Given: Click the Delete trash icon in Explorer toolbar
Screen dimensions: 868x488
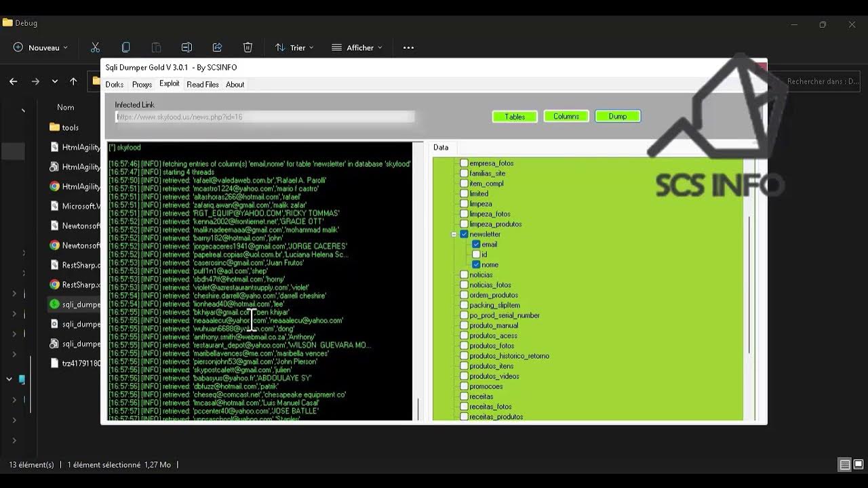Looking at the screenshot, I should (x=248, y=47).
